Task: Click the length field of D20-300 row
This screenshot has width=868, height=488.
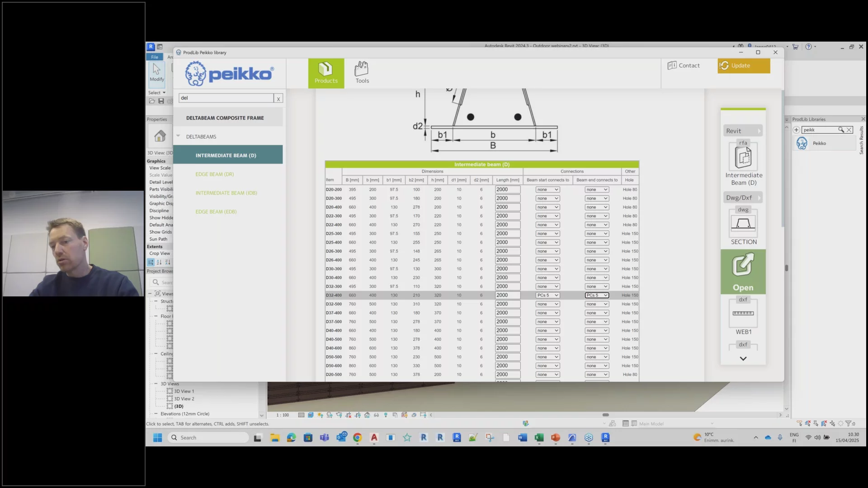Action: coord(507,198)
